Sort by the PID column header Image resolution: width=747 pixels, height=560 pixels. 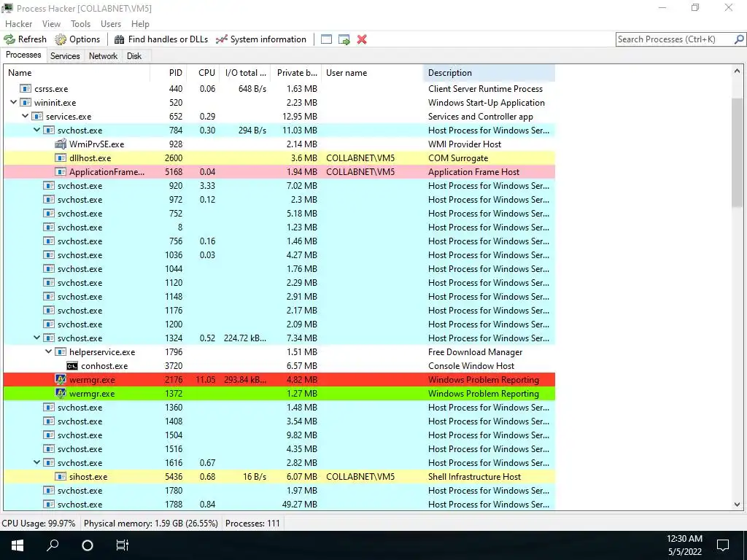pos(169,73)
